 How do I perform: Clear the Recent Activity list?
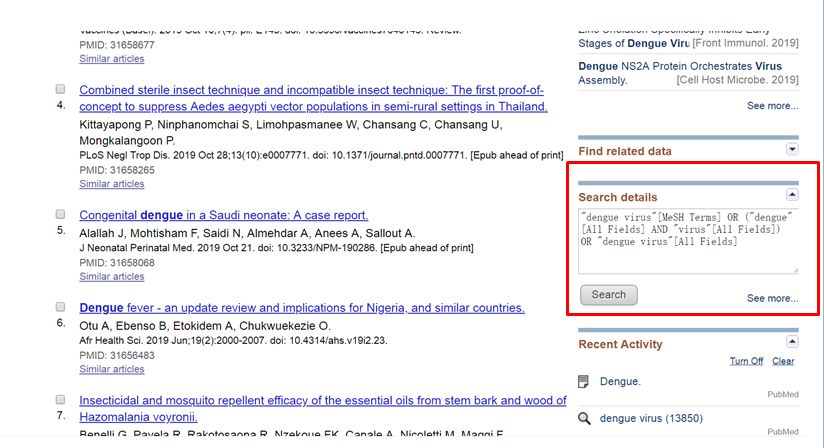783,361
